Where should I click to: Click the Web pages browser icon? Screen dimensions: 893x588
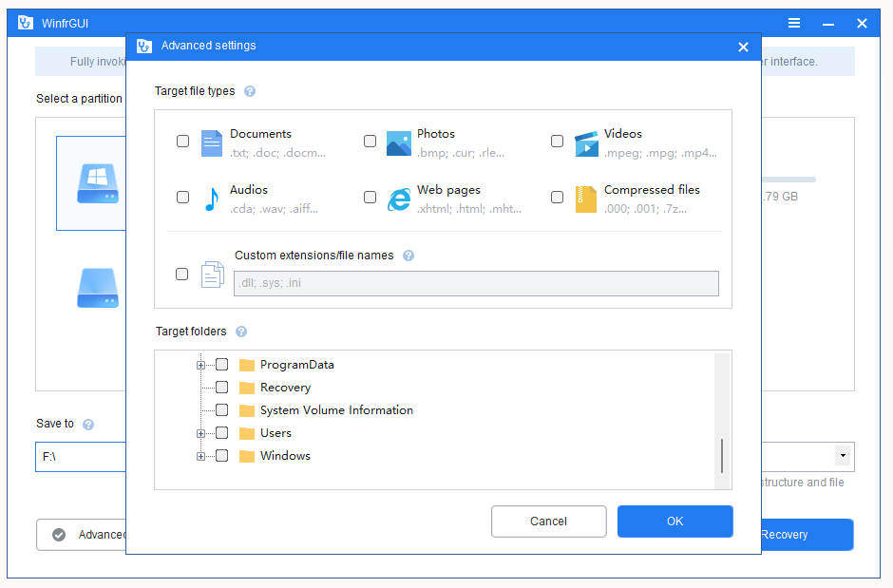point(398,199)
